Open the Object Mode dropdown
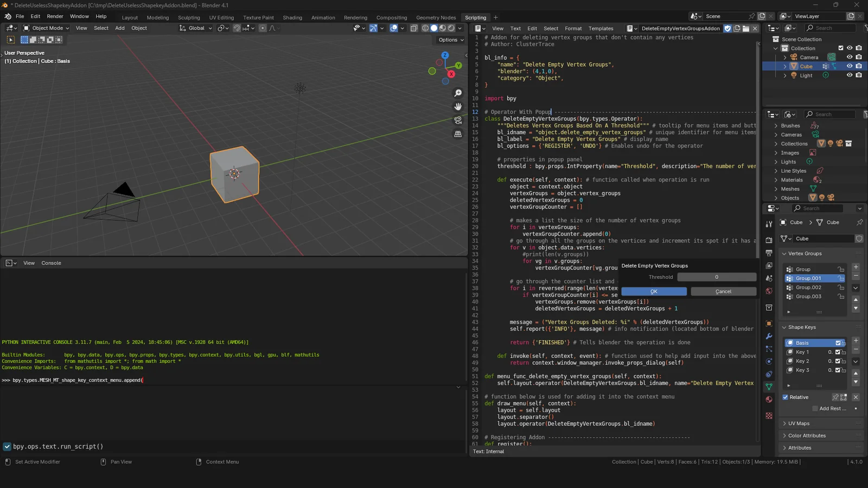 click(x=47, y=28)
